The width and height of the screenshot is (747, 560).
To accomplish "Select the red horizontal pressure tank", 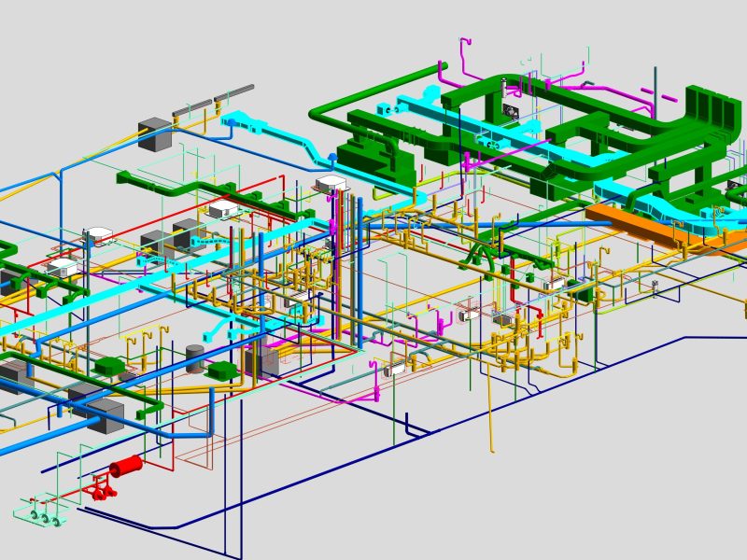I will click(126, 466).
